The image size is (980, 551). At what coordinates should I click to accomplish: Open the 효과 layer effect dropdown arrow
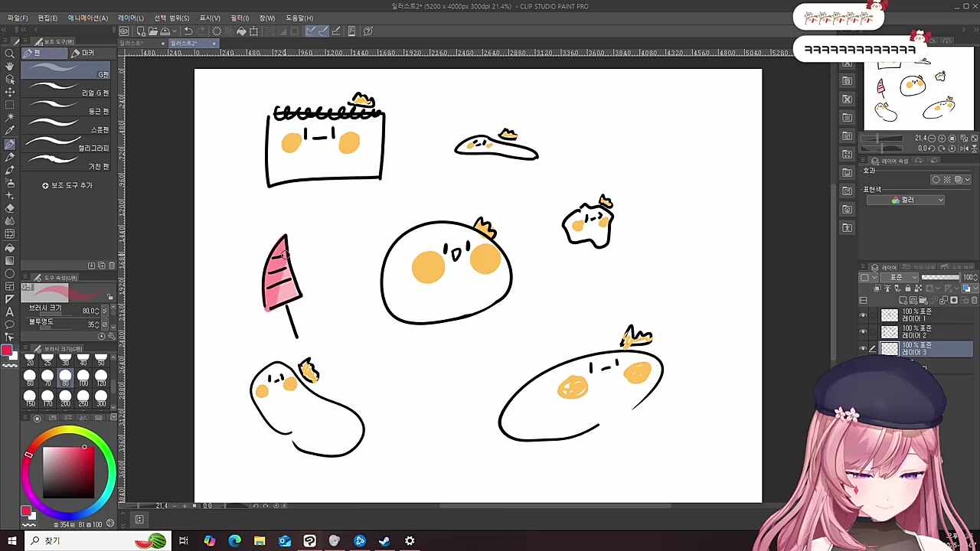pos(968,180)
